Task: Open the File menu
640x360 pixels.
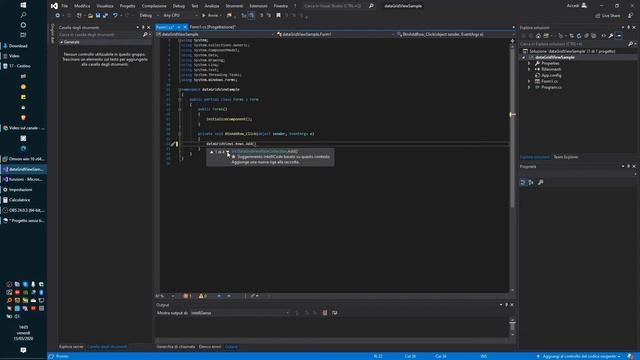Action: pos(64,6)
